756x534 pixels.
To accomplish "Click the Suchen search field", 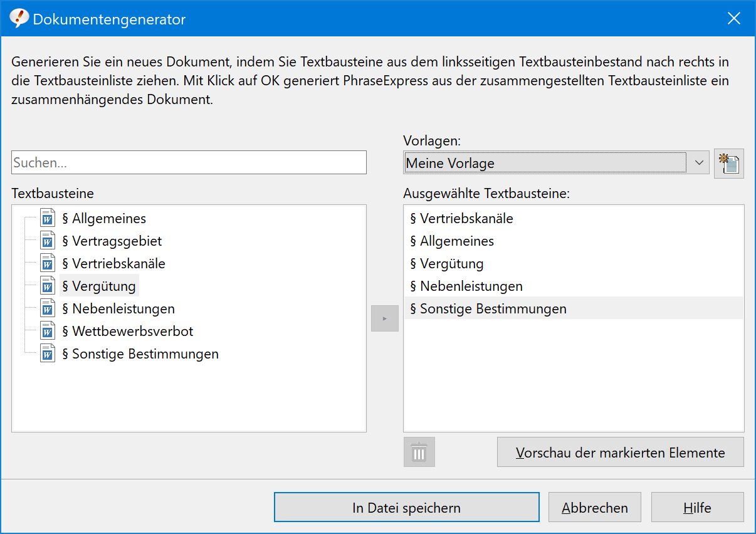I will point(189,162).
